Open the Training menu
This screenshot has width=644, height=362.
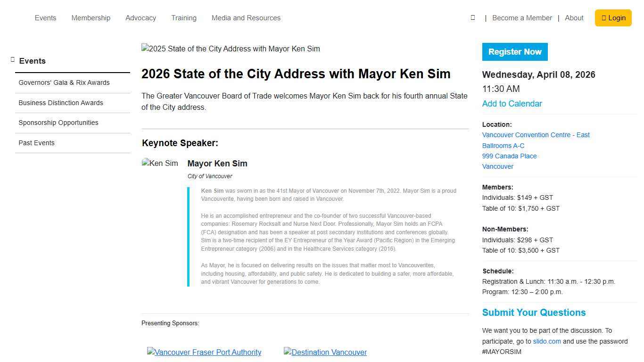point(183,17)
